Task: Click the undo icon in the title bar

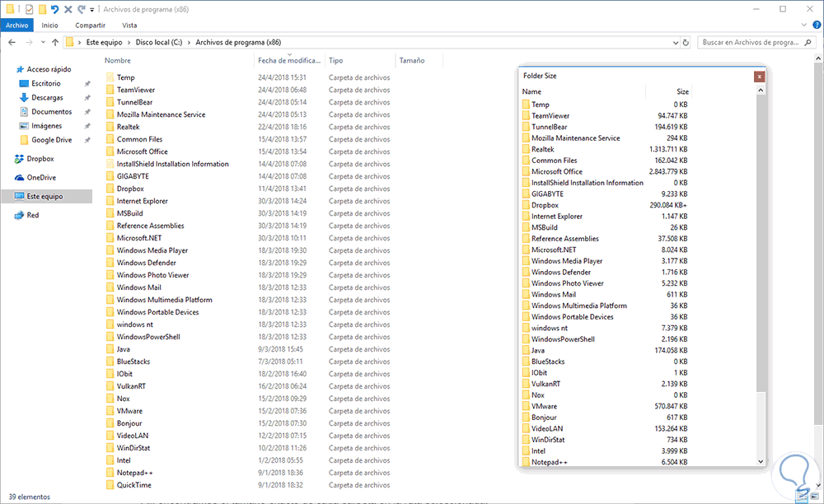Action: click(x=54, y=9)
